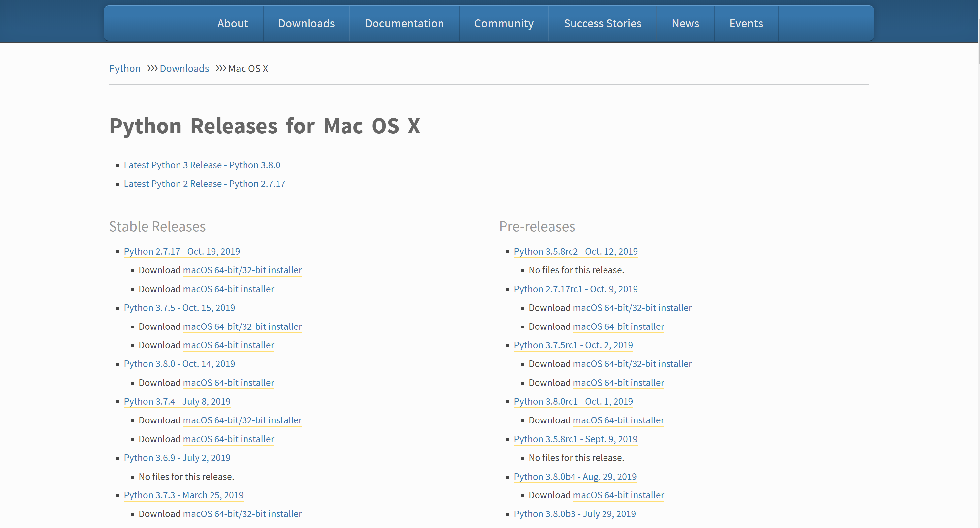Open the News menu item
980x528 pixels.
coord(685,23)
